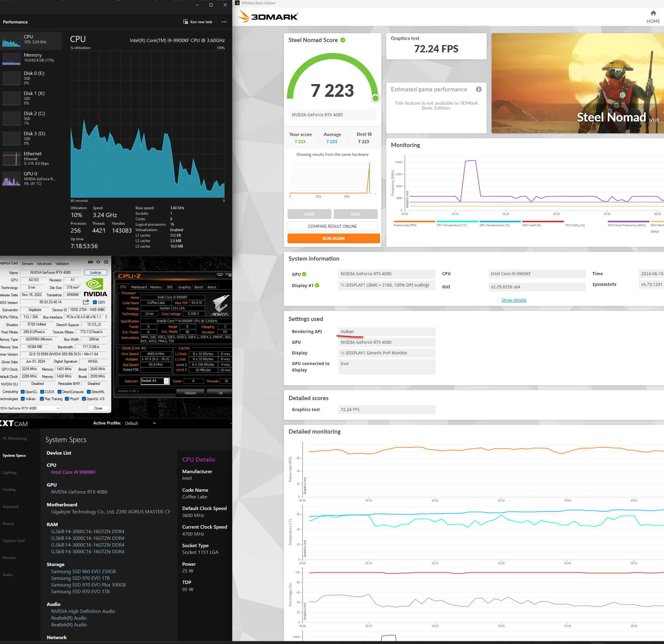Select GPU 0 in Task Manager sidebar
664x644 pixels.
(x=31, y=178)
